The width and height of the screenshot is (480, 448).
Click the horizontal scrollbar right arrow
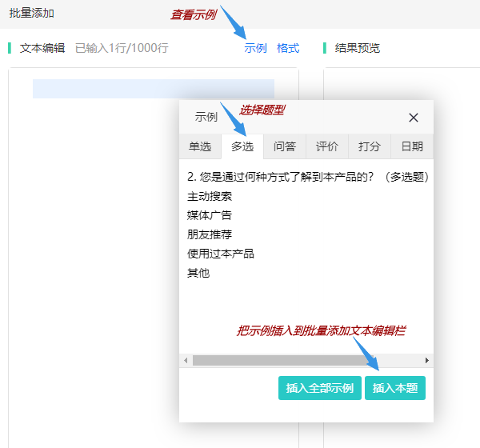click(x=427, y=361)
